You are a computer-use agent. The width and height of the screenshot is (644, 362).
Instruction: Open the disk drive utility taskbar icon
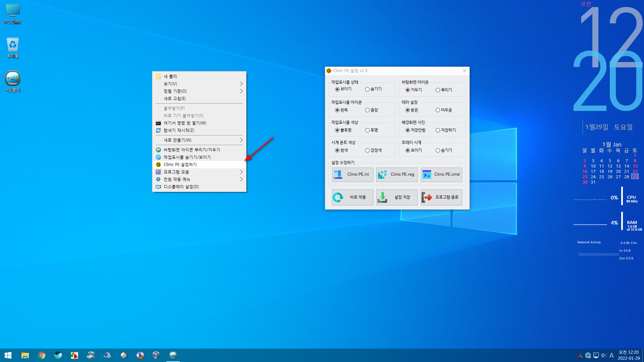[x=91, y=355]
